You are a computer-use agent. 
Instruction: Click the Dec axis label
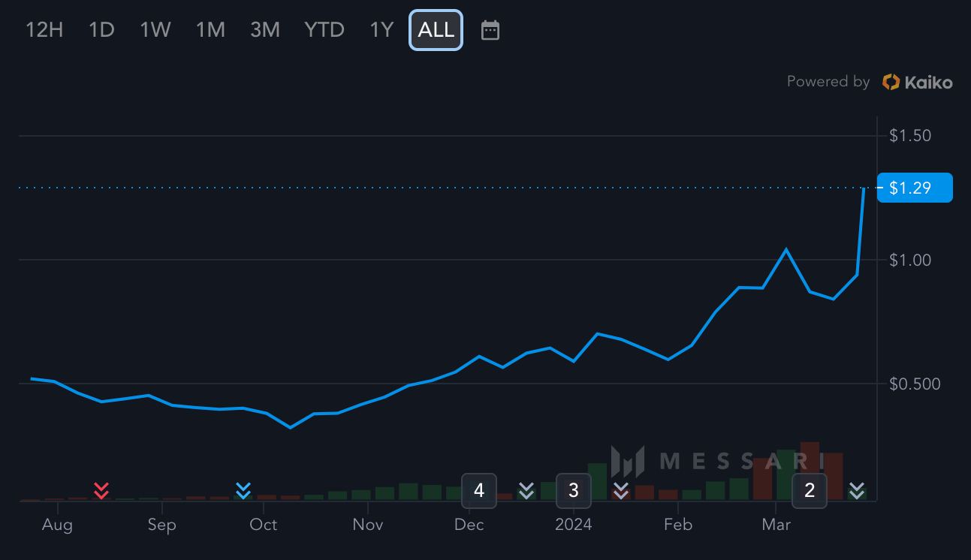[x=469, y=524]
